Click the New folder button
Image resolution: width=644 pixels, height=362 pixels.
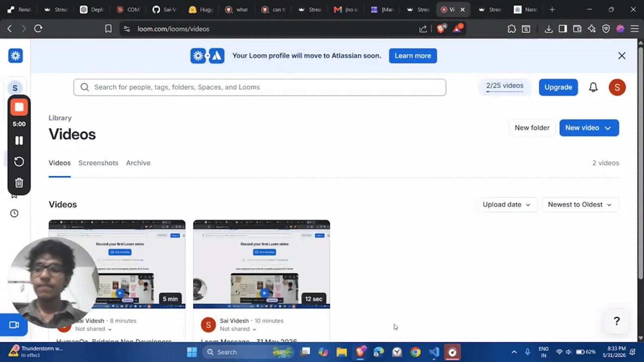click(x=532, y=128)
